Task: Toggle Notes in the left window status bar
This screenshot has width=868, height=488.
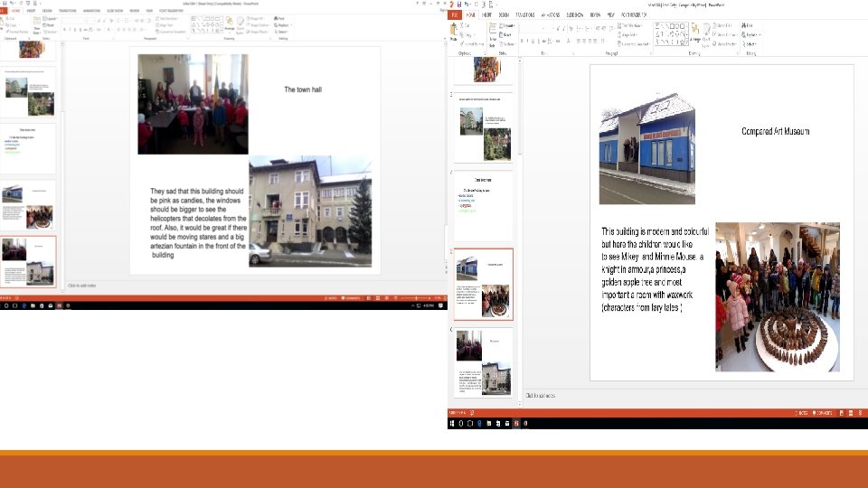Action: 332,298
